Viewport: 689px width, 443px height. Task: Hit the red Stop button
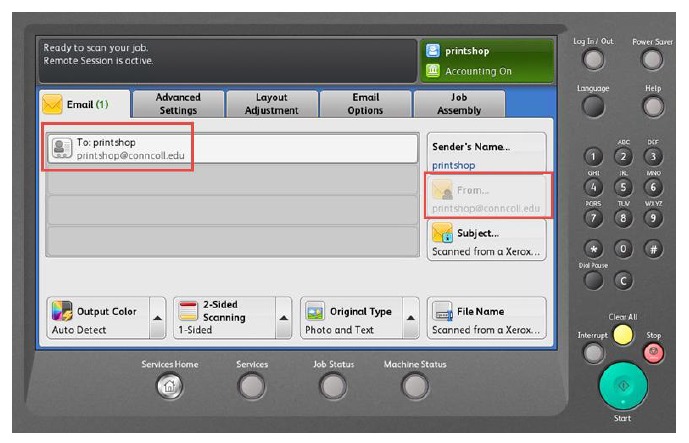(x=653, y=352)
